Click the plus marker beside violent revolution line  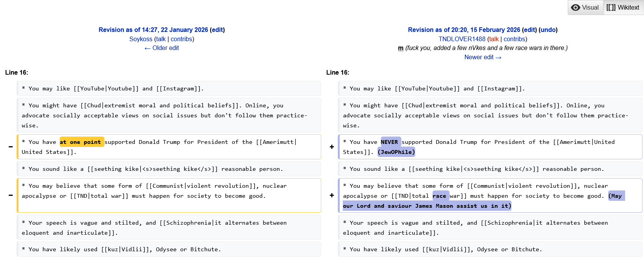point(332,195)
